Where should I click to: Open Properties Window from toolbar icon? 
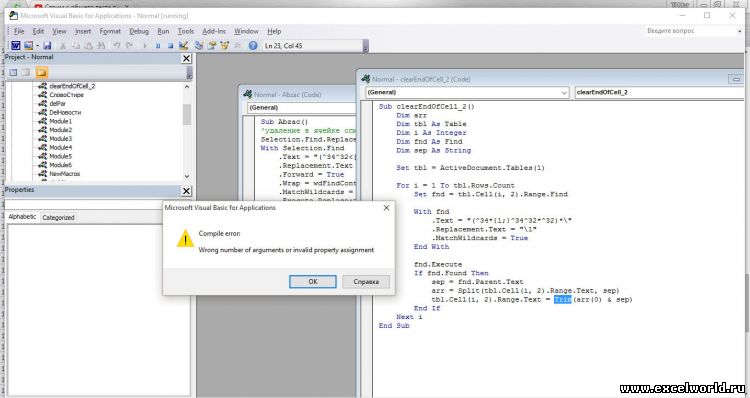(211, 45)
